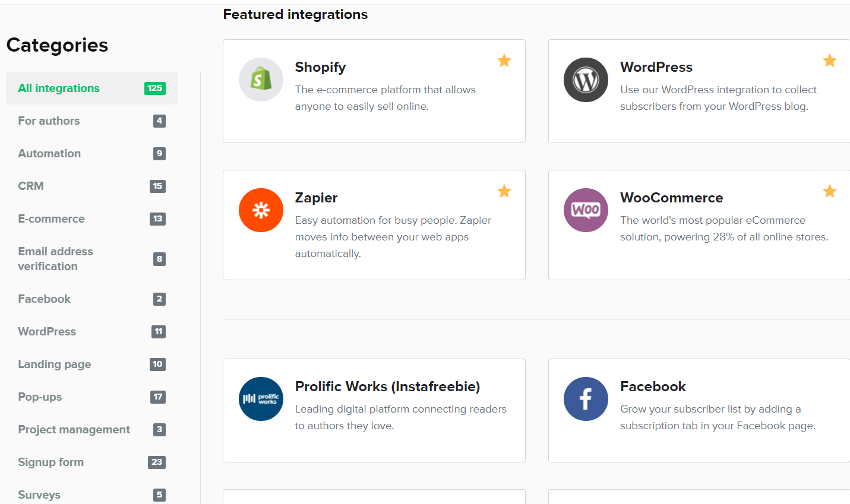
Task: Open Email address verification category
Action: pyautogui.click(x=91, y=259)
